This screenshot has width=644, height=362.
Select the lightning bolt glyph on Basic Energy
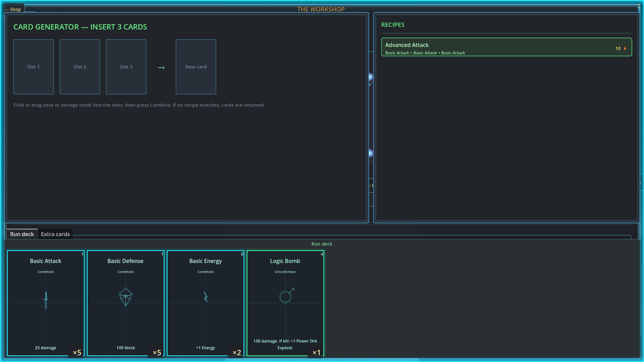(205, 297)
